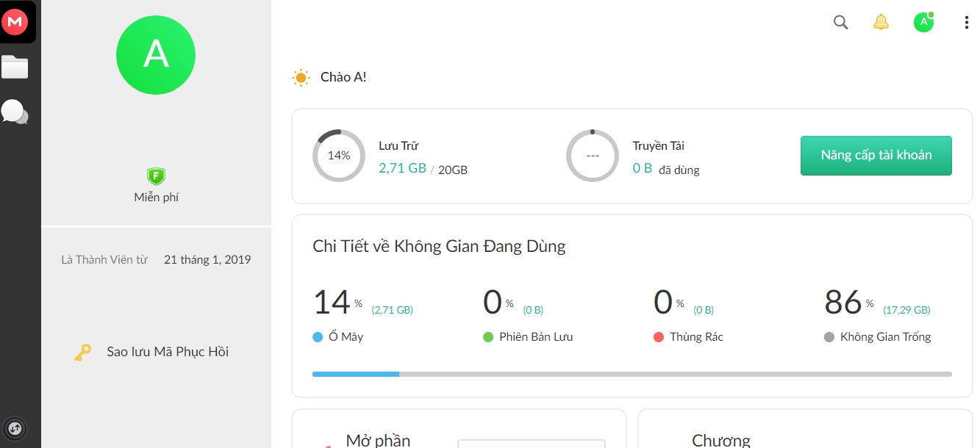Click the red Thùng Rác legend dot
This screenshot has height=448, width=980.
[x=659, y=337]
